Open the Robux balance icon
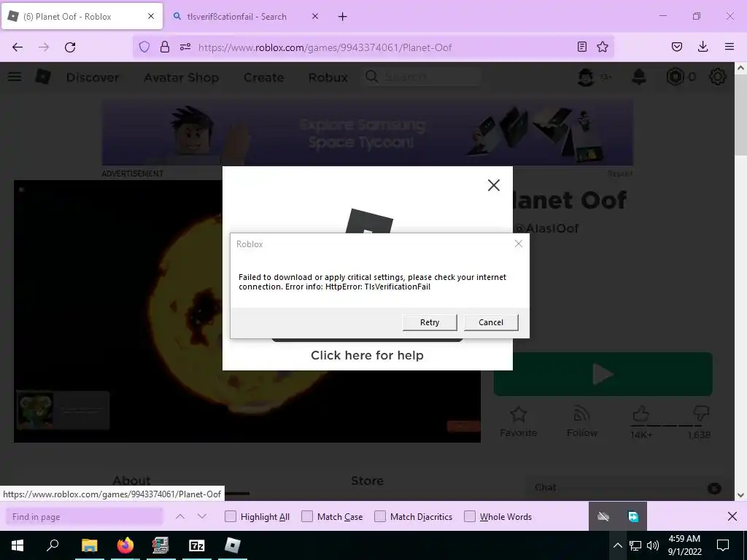The width and height of the screenshot is (747, 560). point(675,77)
